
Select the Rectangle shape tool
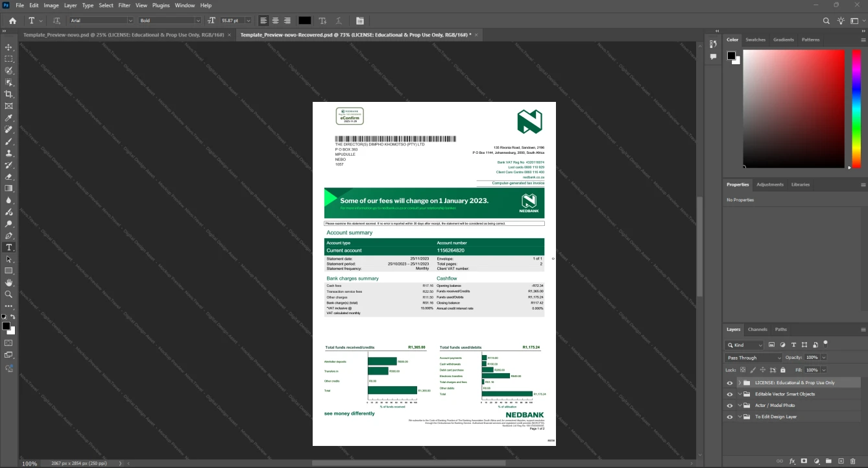click(8, 271)
